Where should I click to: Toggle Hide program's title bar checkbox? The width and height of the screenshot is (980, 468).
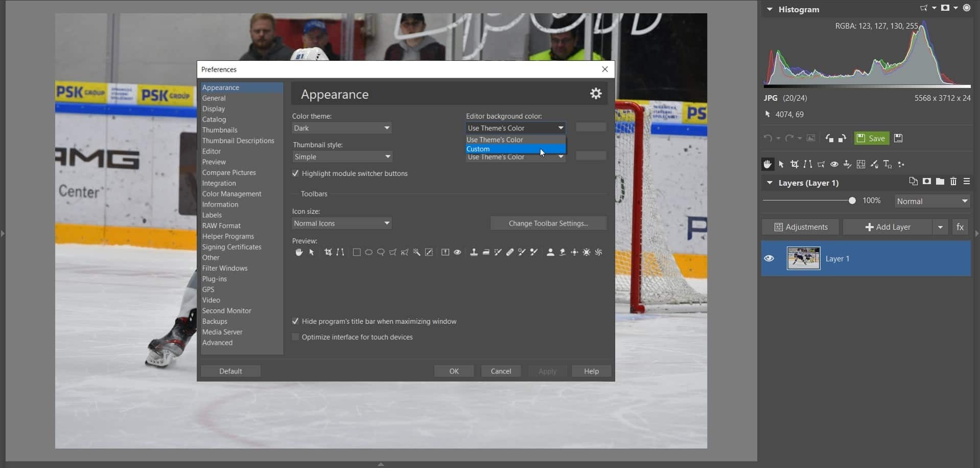295,321
